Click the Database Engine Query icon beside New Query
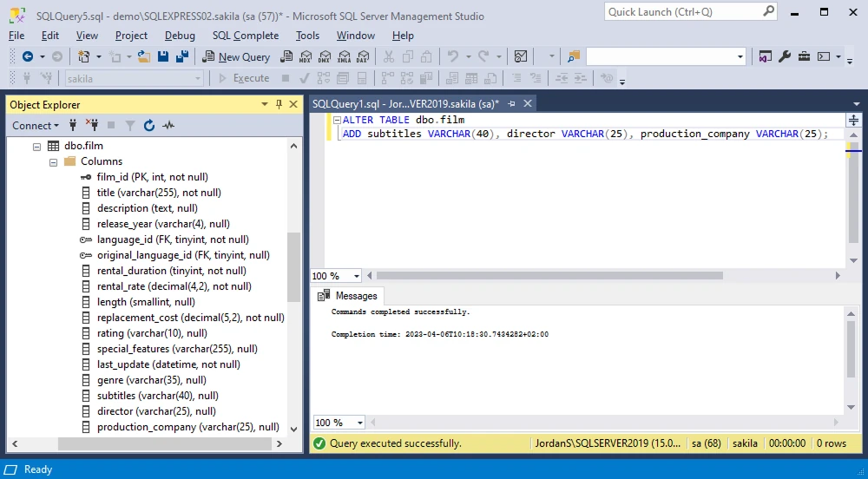This screenshot has width=868, height=479. click(x=286, y=56)
